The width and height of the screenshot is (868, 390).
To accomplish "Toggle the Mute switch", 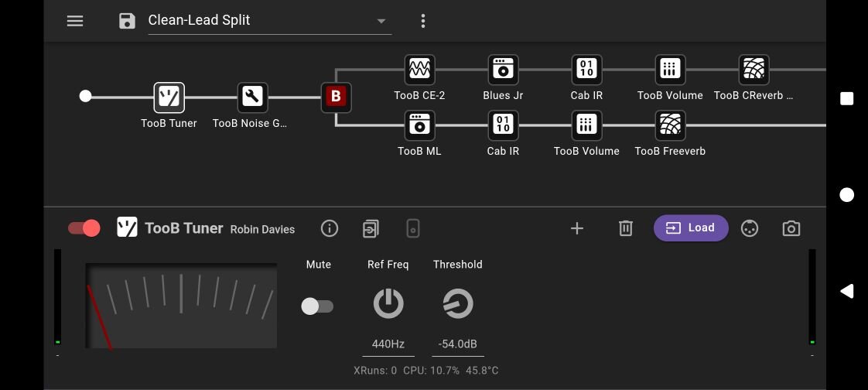I will click(x=317, y=306).
